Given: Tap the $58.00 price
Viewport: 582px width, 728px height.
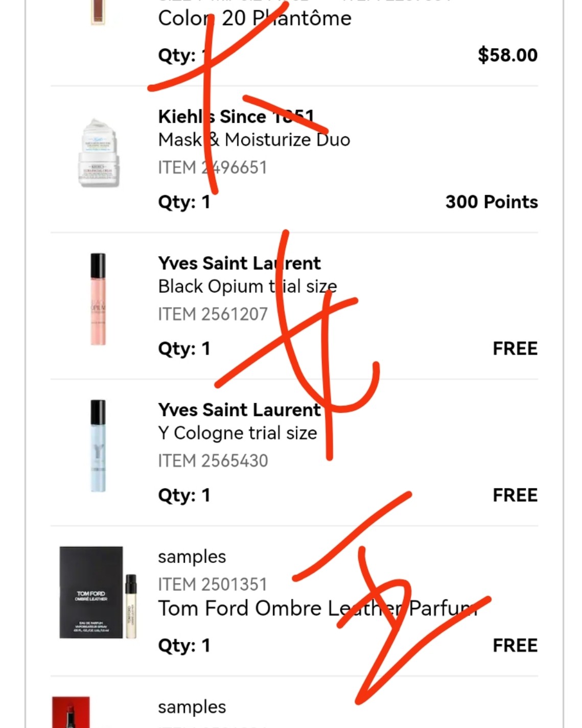Looking at the screenshot, I should pyautogui.click(x=507, y=55).
